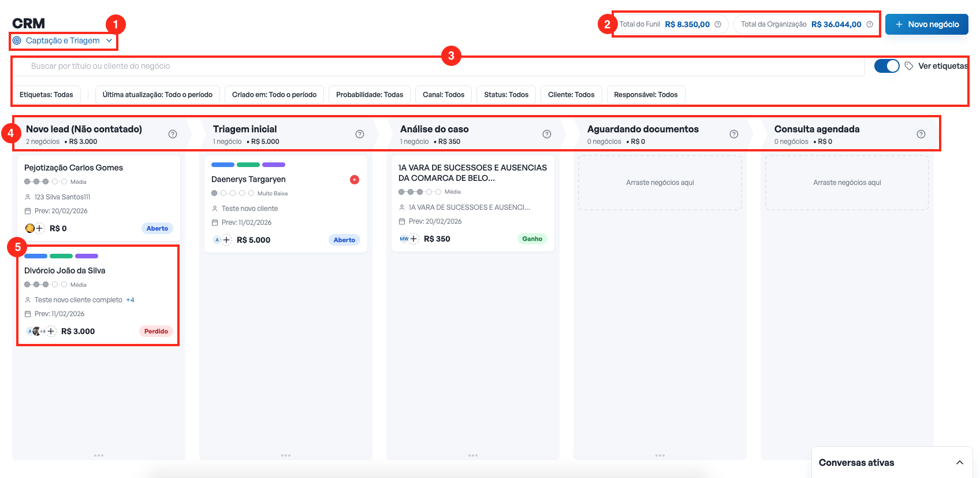This screenshot has width=980, height=478.
Task: Click help icon for Análise do caso stage
Action: [x=547, y=134]
